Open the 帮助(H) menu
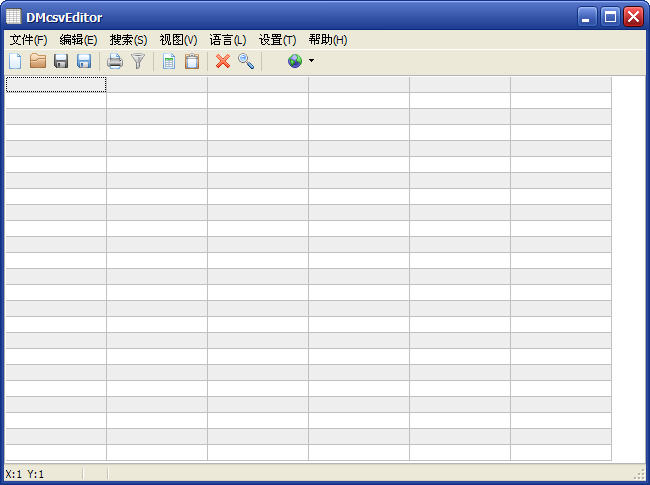650x485 pixels. point(328,40)
